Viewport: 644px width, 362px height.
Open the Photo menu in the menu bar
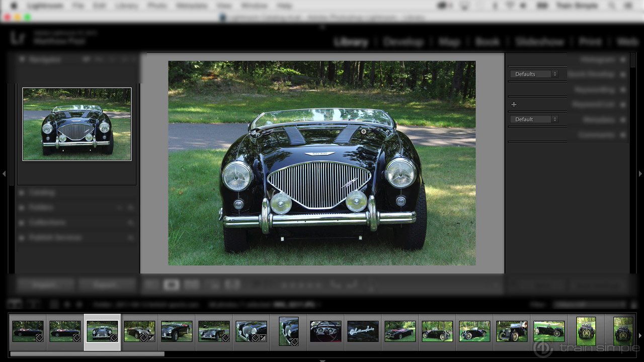[x=157, y=6]
